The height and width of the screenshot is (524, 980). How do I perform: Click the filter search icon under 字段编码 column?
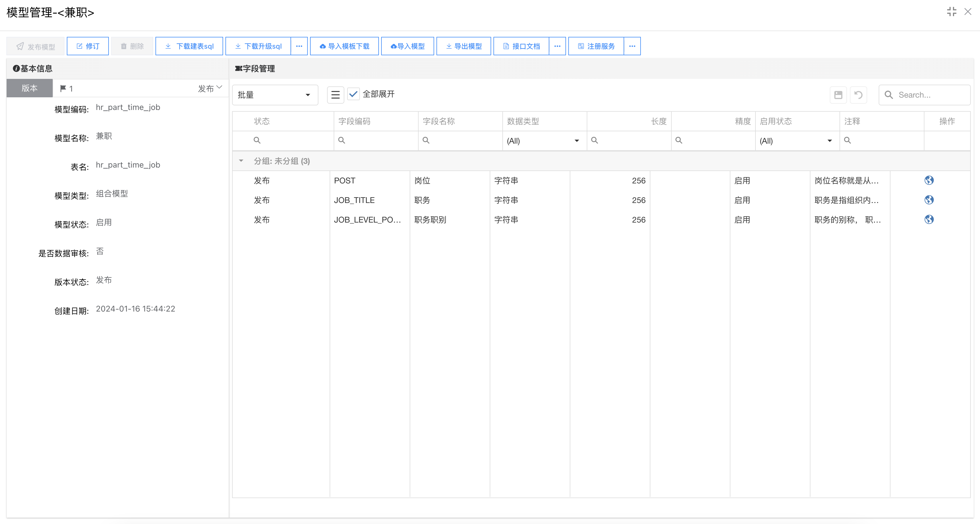click(x=342, y=141)
